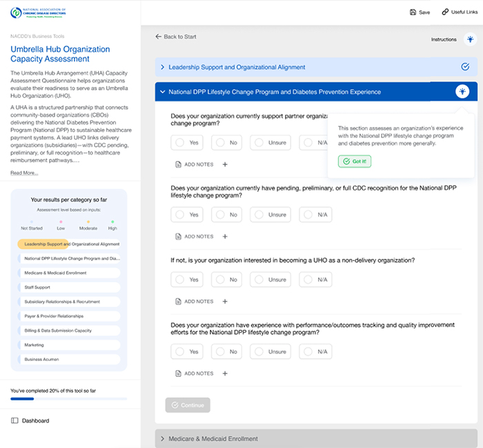Click the NACDD logo
The width and height of the screenshot is (483, 448).
pyautogui.click(x=38, y=13)
